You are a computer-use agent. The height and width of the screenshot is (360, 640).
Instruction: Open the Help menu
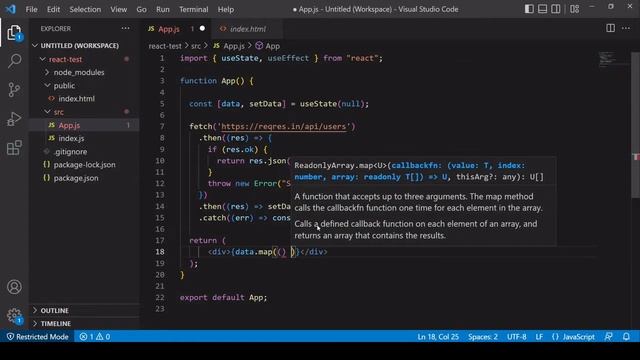pyautogui.click(x=226, y=9)
